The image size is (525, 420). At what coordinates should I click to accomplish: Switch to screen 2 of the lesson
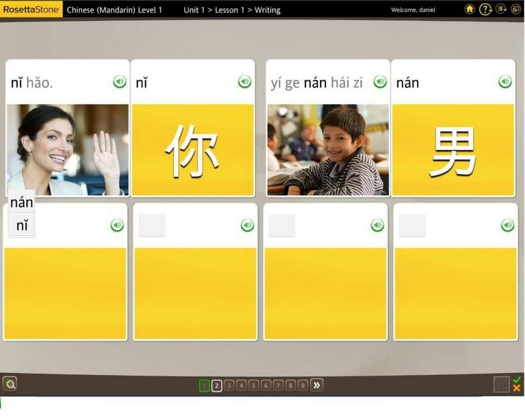(216, 385)
